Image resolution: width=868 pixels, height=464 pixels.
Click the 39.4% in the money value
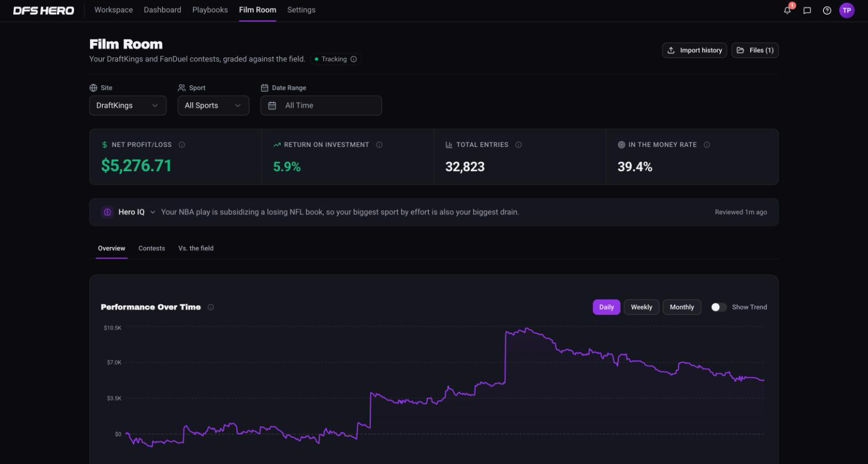point(635,167)
